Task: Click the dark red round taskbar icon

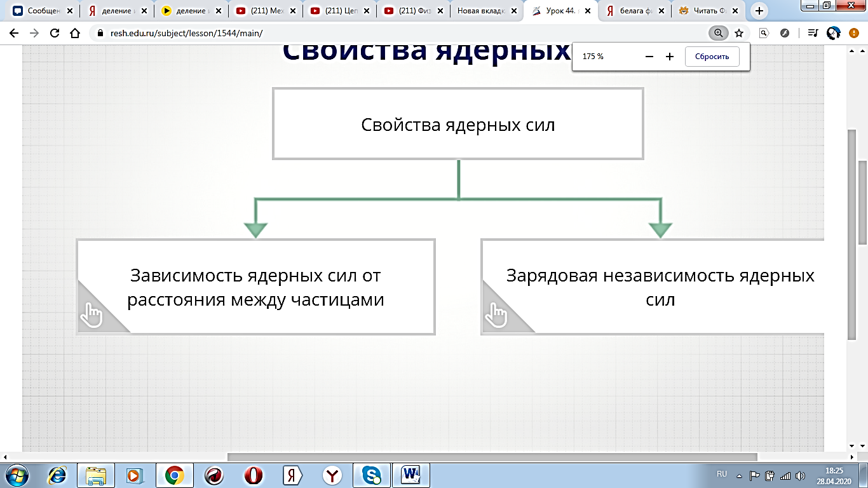Action: point(214,475)
